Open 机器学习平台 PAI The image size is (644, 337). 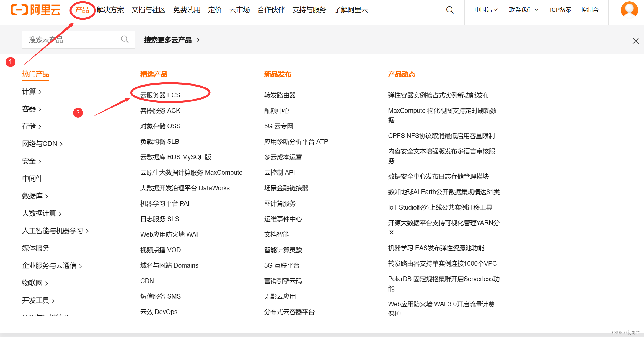pyautogui.click(x=165, y=203)
